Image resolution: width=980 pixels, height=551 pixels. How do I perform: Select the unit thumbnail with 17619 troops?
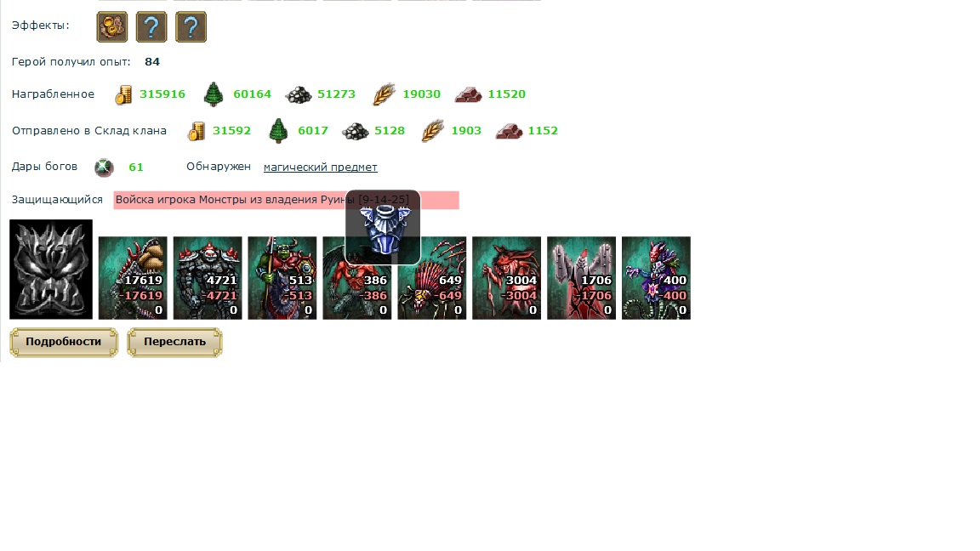133,278
